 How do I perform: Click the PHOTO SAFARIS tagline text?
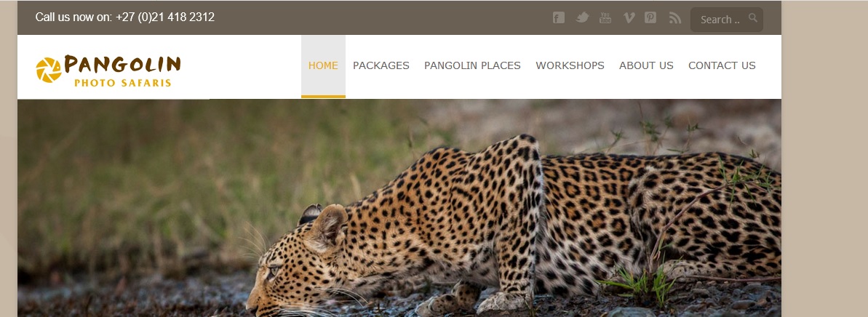pyautogui.click(x=122, y=83)
